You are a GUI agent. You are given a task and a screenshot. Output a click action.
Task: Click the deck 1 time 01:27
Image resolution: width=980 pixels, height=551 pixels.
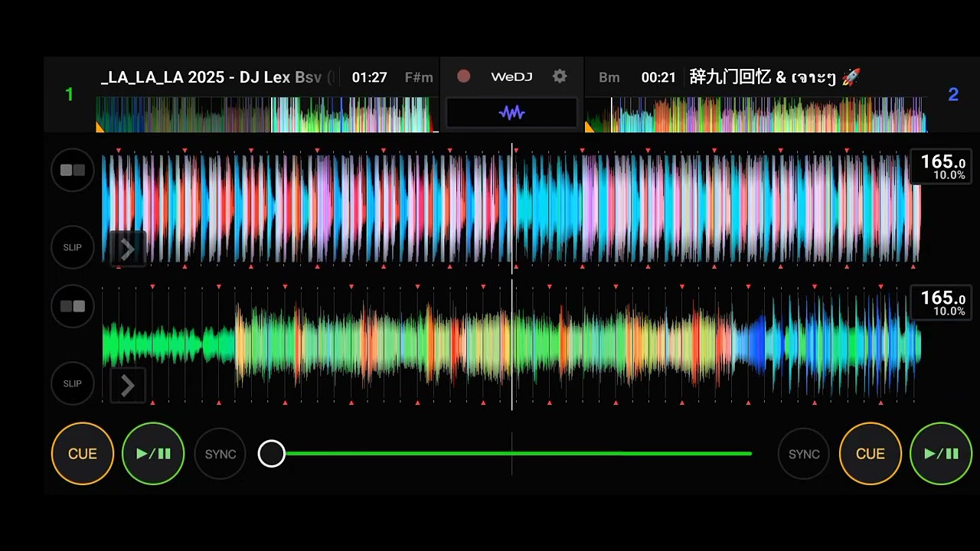coord(369,77)
